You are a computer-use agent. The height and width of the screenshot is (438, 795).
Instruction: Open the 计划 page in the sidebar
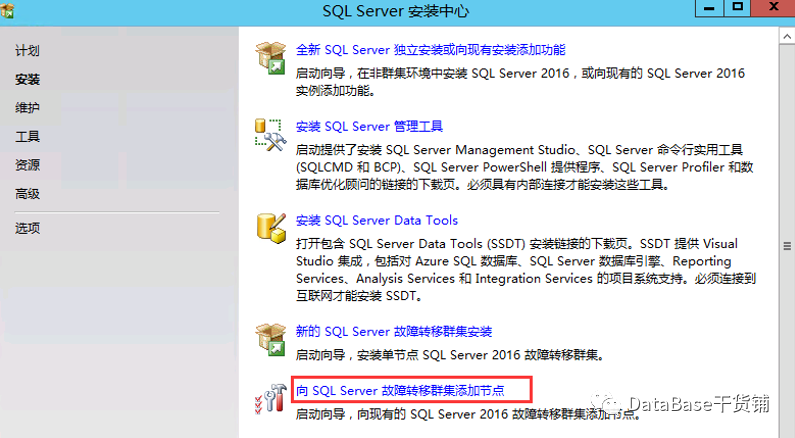point(27,51)
